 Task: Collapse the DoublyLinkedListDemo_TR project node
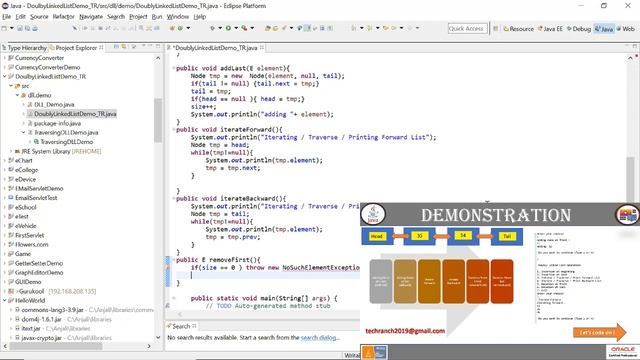pos(4,76)
